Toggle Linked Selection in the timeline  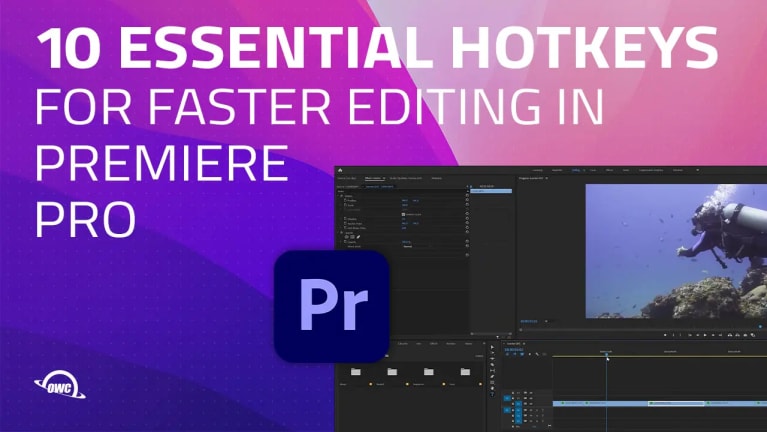[522, 354]
